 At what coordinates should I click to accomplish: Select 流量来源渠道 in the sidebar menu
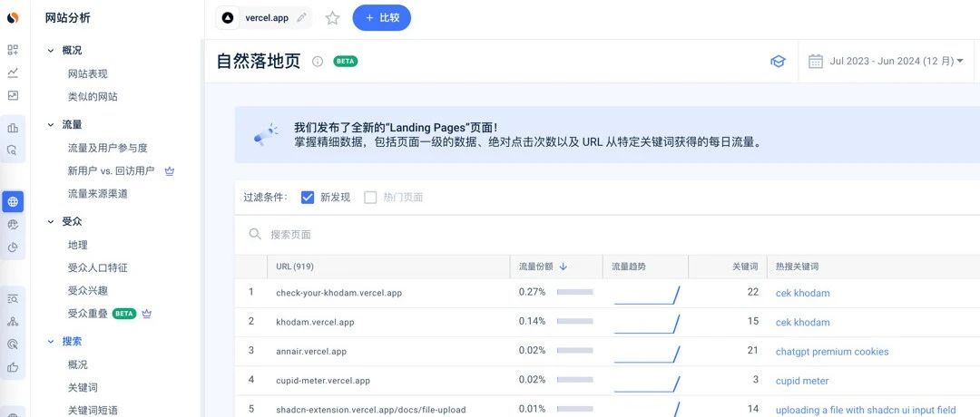pyautogui.click(x=97, y=193)
